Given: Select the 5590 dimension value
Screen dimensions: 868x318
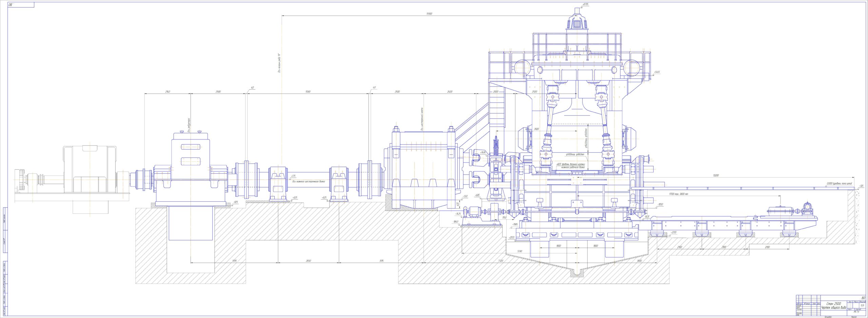Looking at the screenshot, I should (x=519, y=251).
